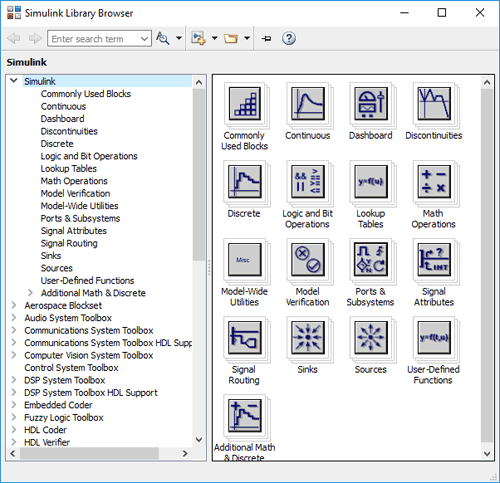Click the search term input field
The width and height of the screenshot is (500, 483).
(x=94, y=39)
